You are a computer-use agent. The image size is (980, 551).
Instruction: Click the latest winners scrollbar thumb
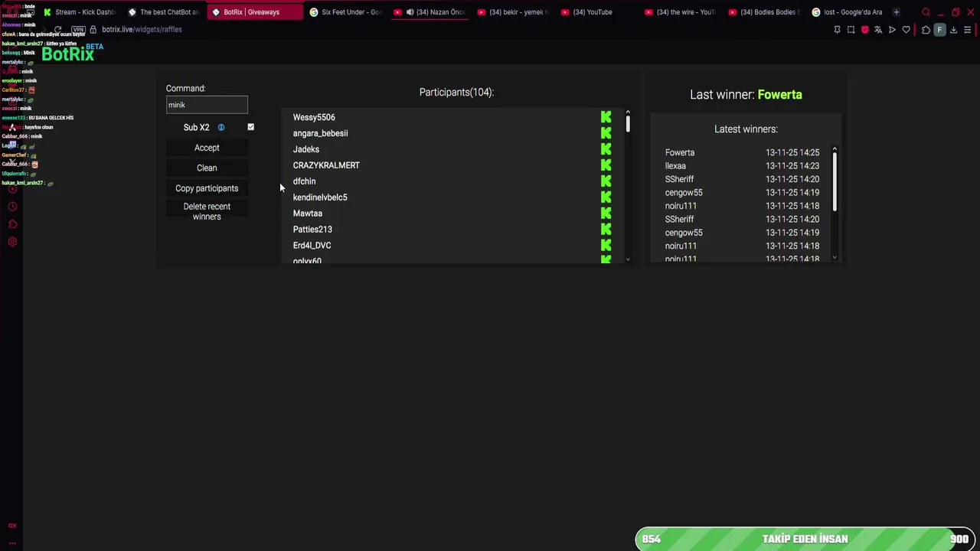835,181
